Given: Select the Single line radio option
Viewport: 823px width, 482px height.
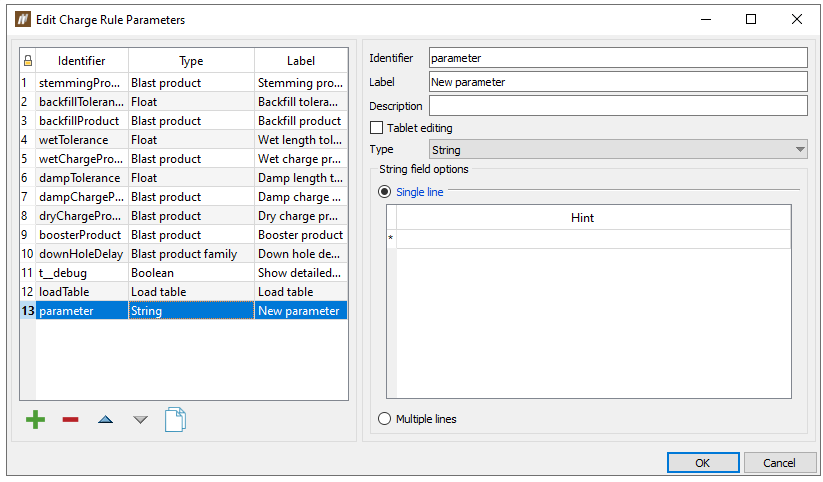Looking at the screenshot, I should [384, 191].
